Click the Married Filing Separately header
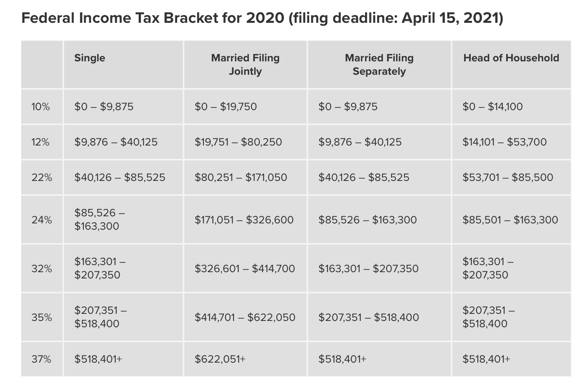The height and width of the screenshot is (387, 588). [379, 64]
